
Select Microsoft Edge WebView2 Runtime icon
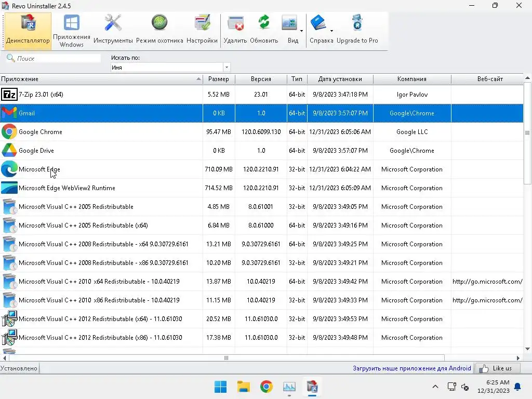9,188
